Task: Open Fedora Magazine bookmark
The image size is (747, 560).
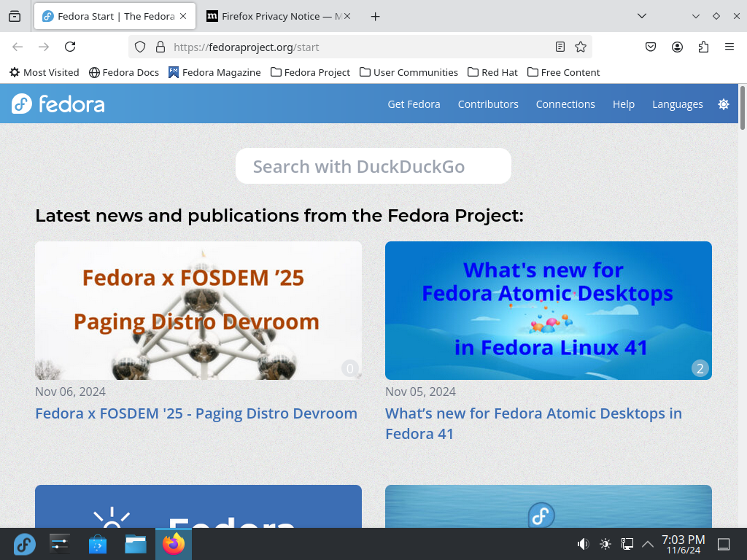Action: [215, 72]
